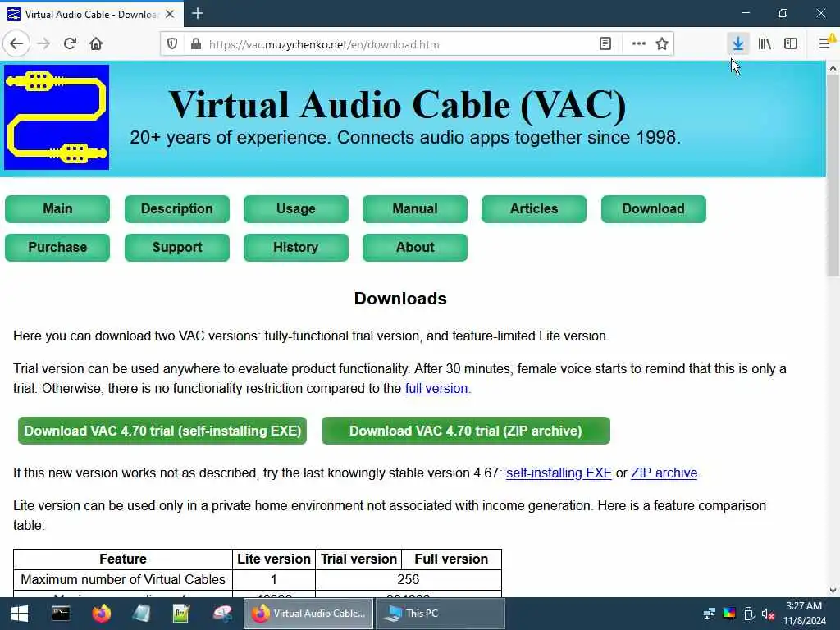Open the Usage page
840x630 pixels.
click(295, 208)
